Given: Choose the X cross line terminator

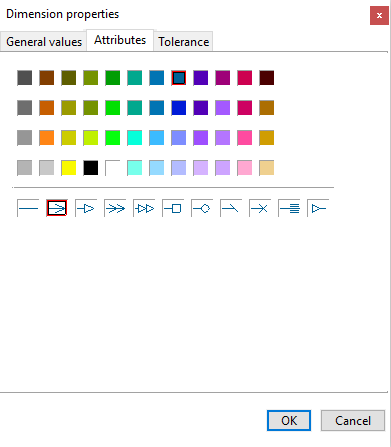Looking at the screenshot, I should click(260, 208).
